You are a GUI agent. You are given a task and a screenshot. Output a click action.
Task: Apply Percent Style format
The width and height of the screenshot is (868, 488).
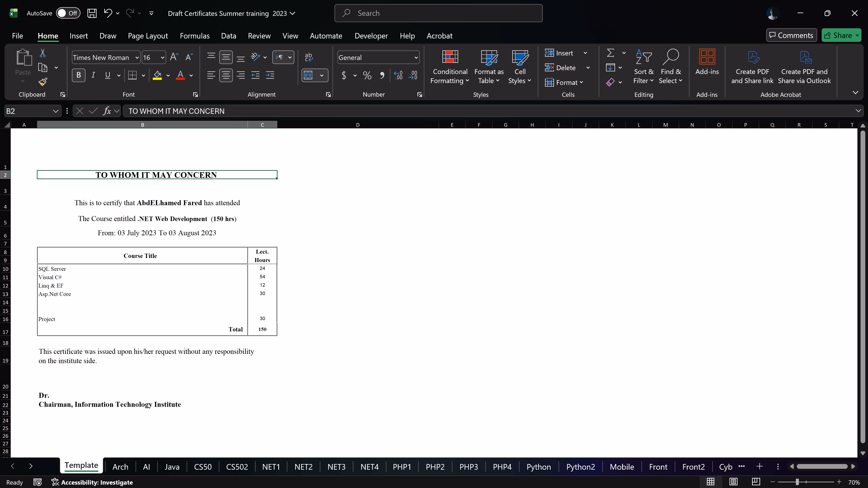click(367, 75)
